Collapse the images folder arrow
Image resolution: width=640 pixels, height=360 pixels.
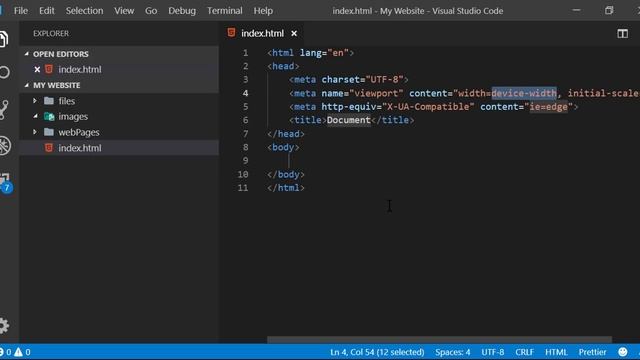(35, 116)
